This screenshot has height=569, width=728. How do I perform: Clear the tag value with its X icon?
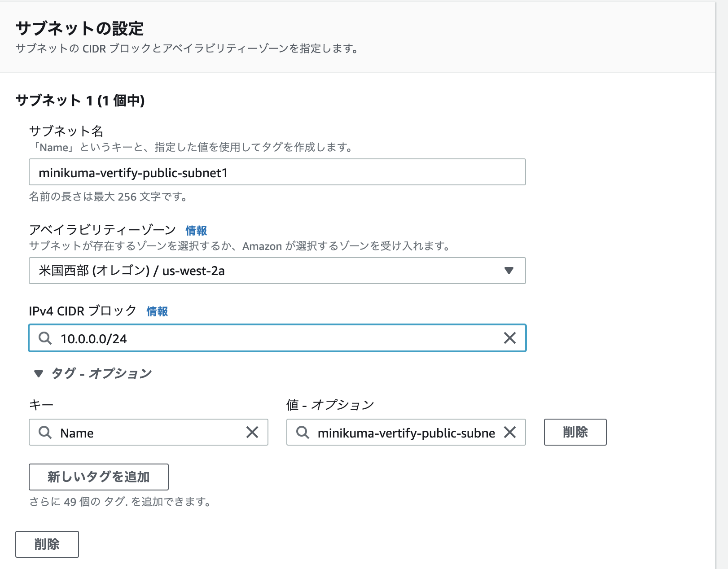(x=510, y=433)
